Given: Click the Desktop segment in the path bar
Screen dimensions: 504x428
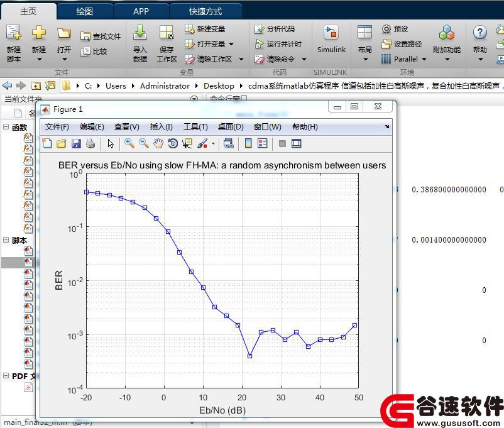Looking at the screenshot, I should click(219, 86).
